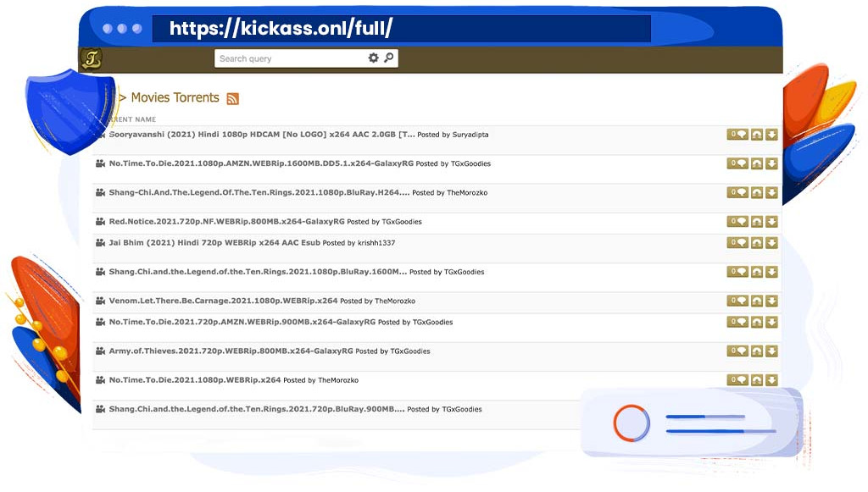Open Sooryavanshi (2021) Hindi 1080p HDCAM torrent
The height and width of the screenshot is (492, 868).
262,135
